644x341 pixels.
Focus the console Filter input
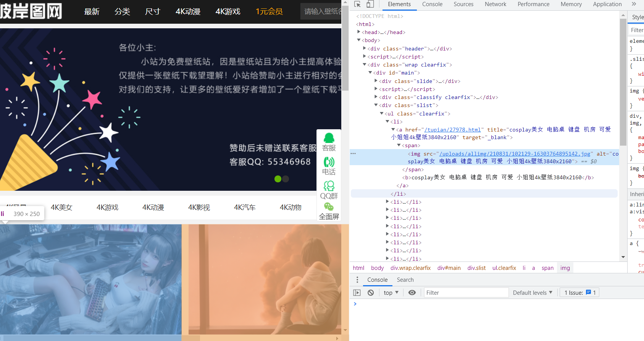[466, 292]
